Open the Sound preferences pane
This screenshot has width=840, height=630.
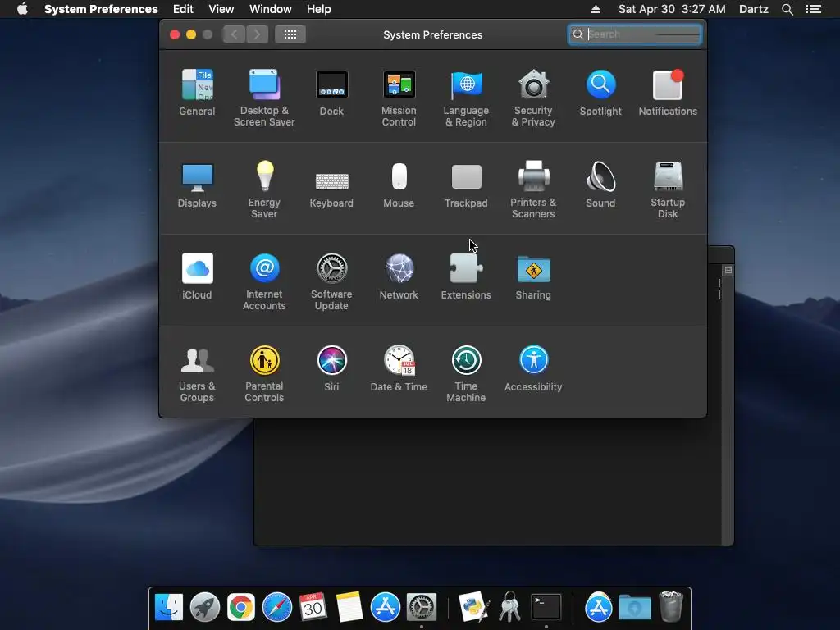(x=600, y=185)
